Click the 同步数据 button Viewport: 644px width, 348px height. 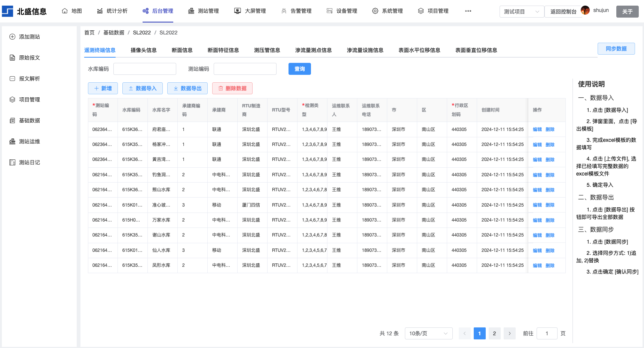(x=616, y=49)
